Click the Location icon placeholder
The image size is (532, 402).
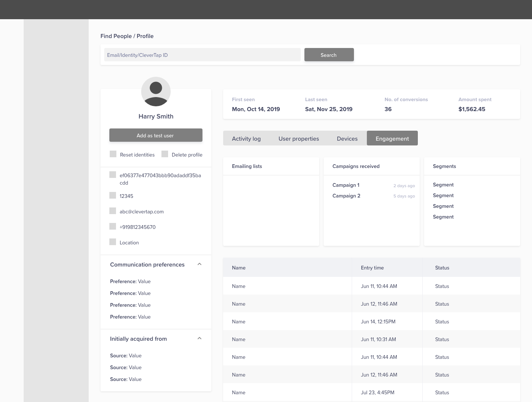point(113,242)
